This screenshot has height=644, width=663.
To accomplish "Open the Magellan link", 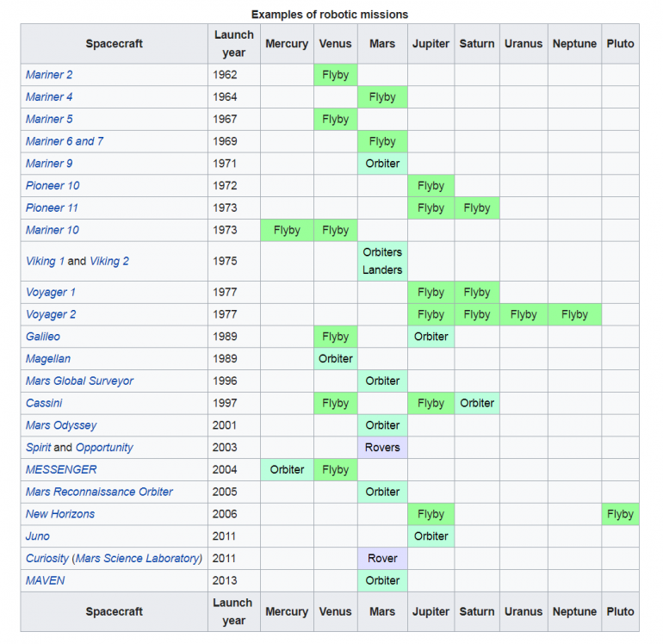I will [x=48, y=358].
